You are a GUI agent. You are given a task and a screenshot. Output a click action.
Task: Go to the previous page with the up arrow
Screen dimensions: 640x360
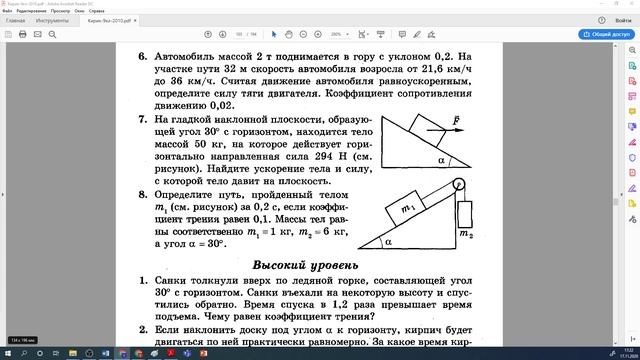tap(208, 35)
